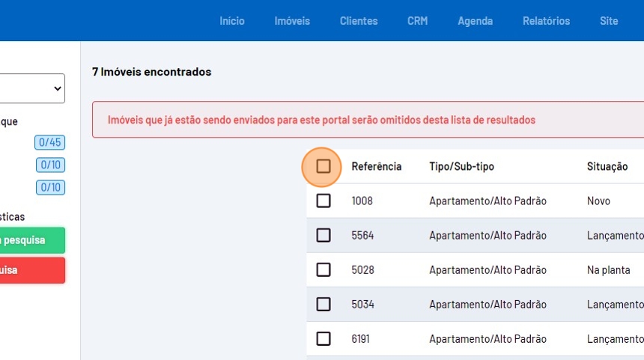
Task: Click the Tipo/Sub-tipo column header
Action: coord(461,166)
